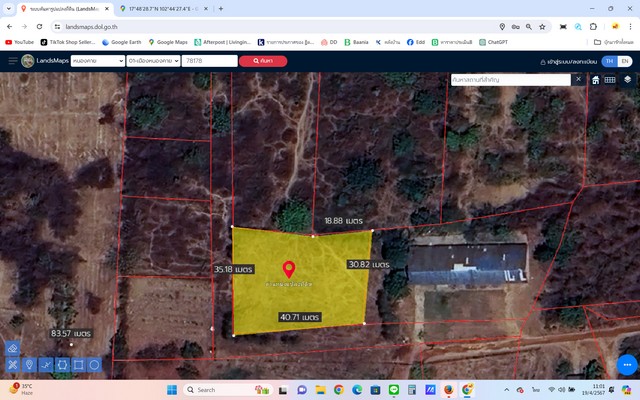Select the polygon drawing tool

(62, 365)
